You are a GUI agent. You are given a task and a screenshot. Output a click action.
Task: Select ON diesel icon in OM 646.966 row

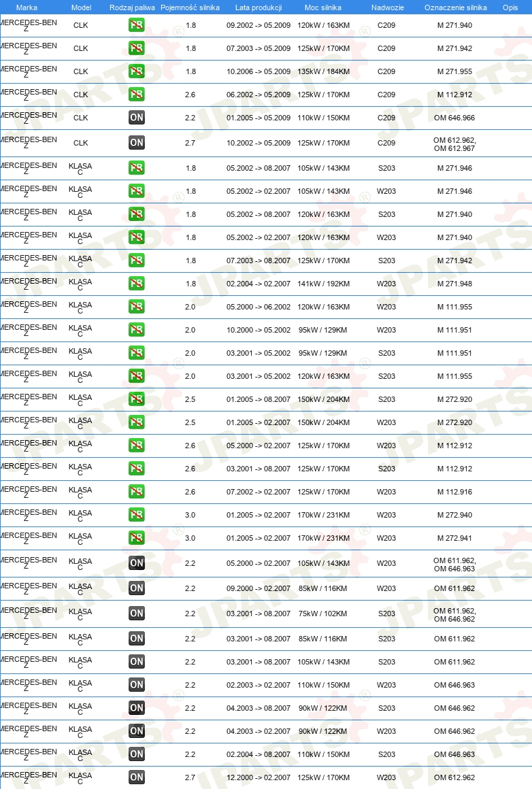(x=136, y=118)
